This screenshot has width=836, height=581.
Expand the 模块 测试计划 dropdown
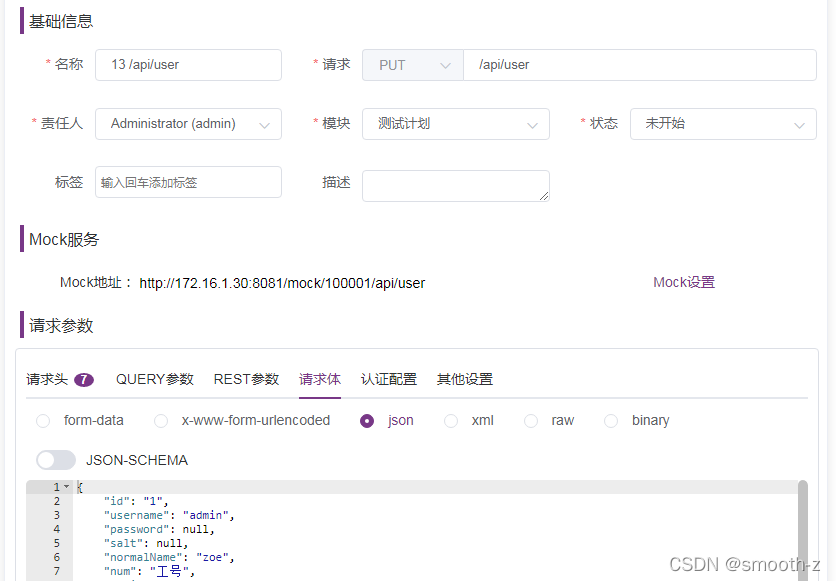pos(456,124)
